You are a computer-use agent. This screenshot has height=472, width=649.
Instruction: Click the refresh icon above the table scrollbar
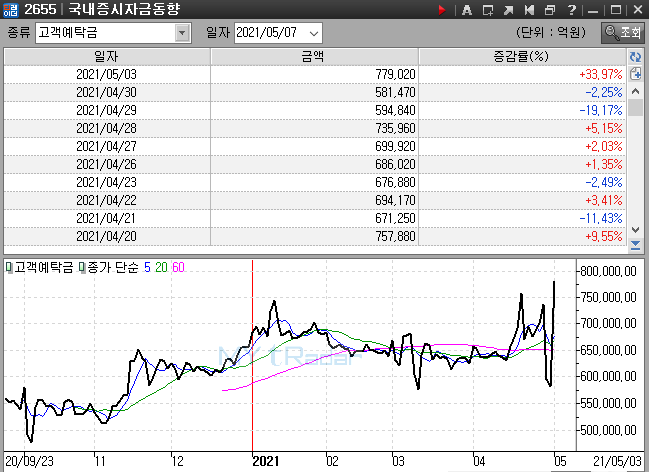coord(635,58)
